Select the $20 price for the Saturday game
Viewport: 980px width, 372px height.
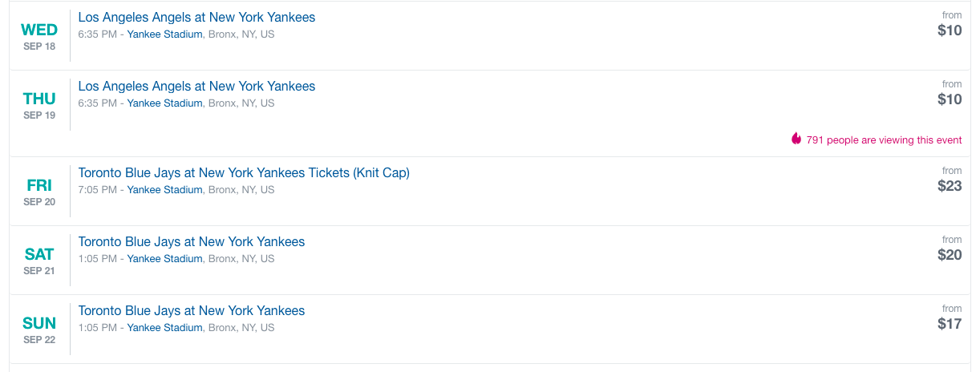(x=950, y=255)
